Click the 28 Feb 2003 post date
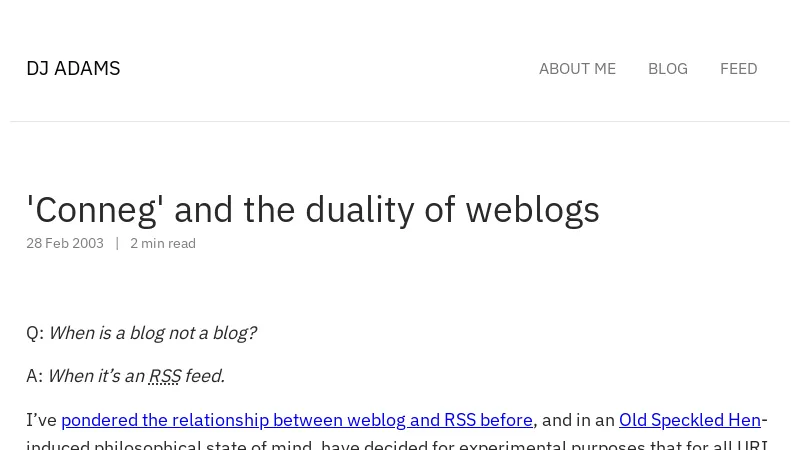Viewport: 800px width, 450px height. pyautogui.click(x=65, y=243)
